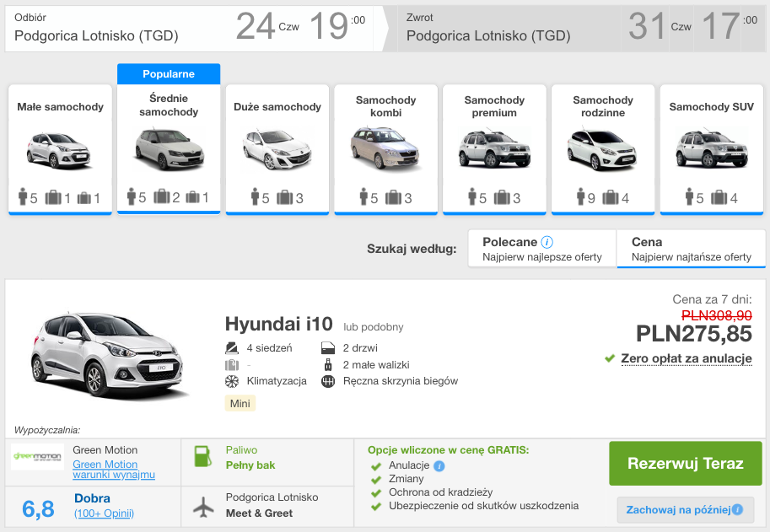770x532 pixels.
Task: Select Samochody kombi category
Action: tap(386, 150)
